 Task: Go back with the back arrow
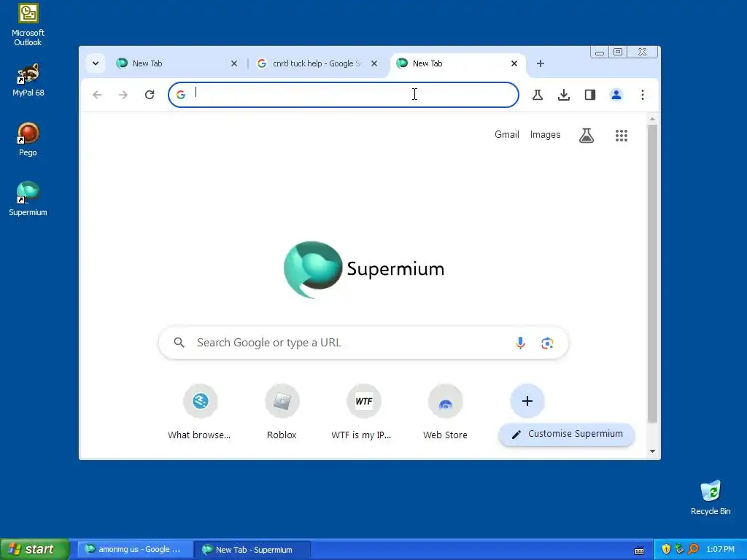97,95
